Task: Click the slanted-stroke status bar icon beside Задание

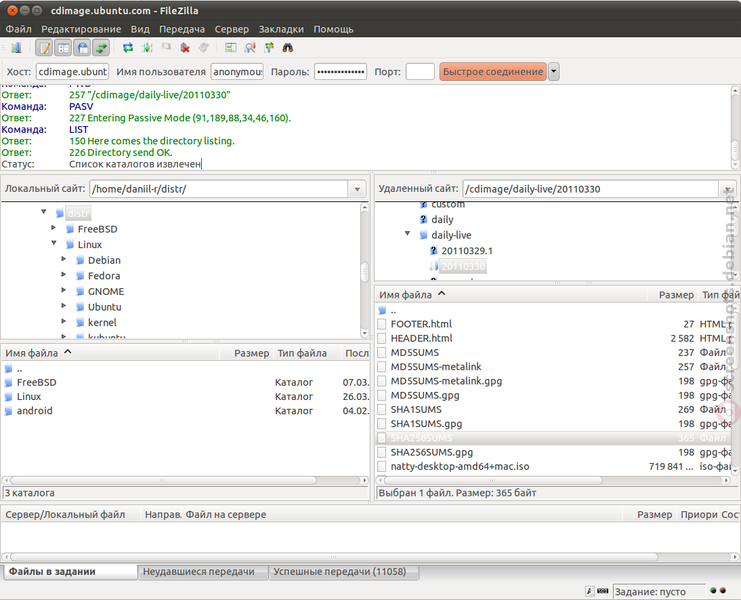Action: (590, 591)
